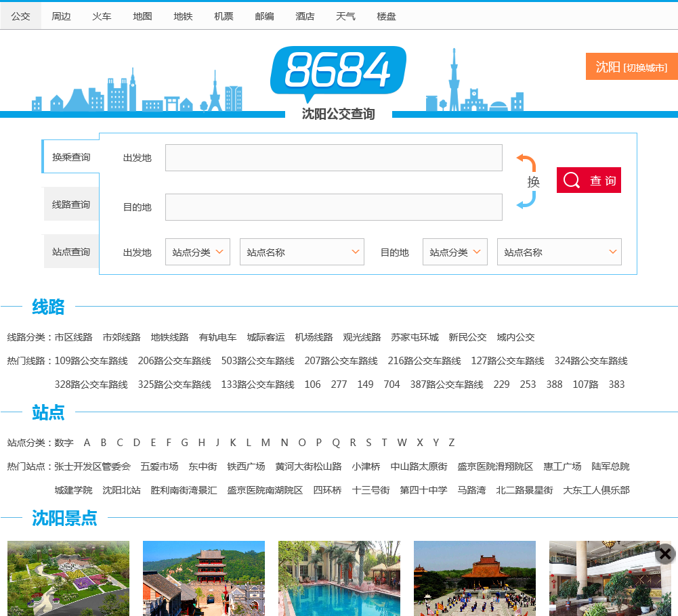The height and width of the screenshot is (616, 678).
Task: Open the 周边 top navigation tab
Action: point(61,16)
